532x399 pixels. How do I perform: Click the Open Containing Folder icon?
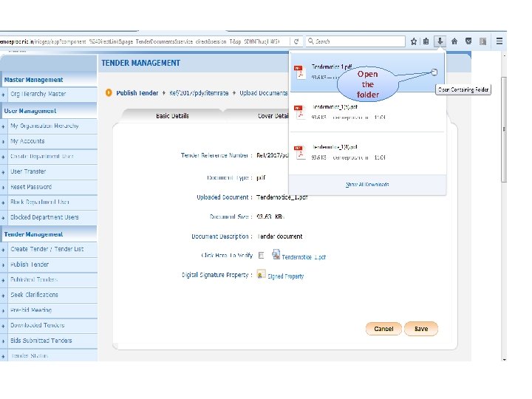pos(434,72)
